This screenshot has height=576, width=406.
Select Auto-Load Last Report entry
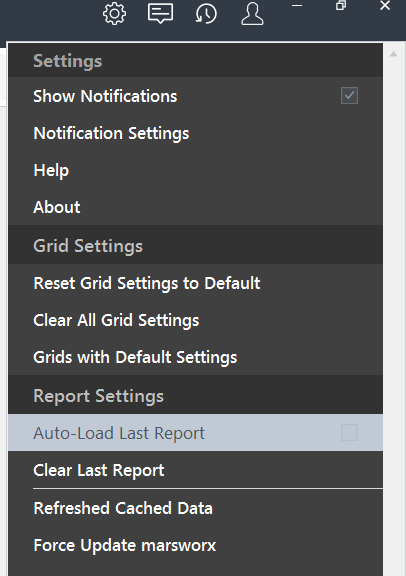[195, 433]
